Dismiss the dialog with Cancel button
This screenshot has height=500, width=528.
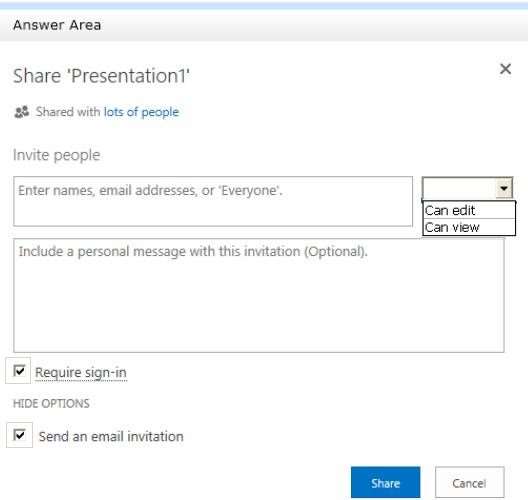(469, 482)
